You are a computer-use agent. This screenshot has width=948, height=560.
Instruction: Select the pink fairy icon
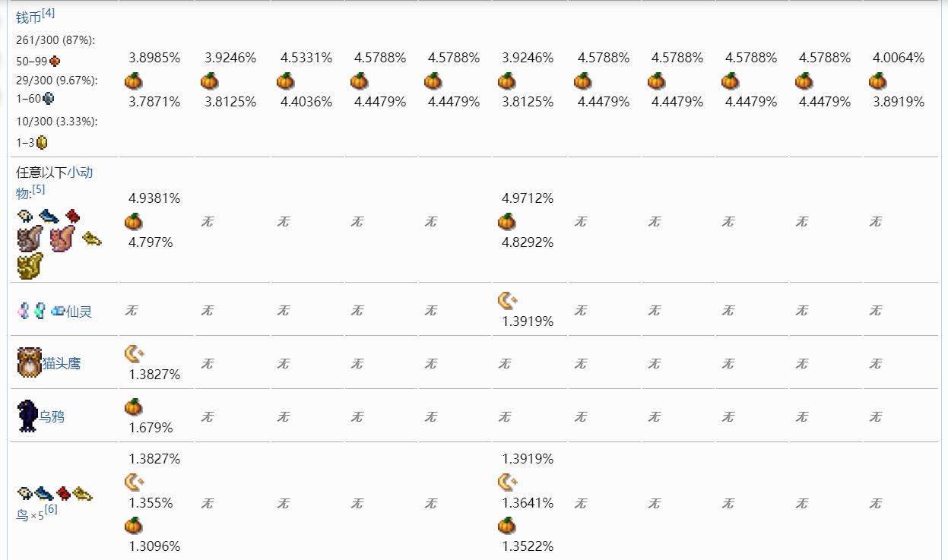pyautogui.click(x=24, y=311)
